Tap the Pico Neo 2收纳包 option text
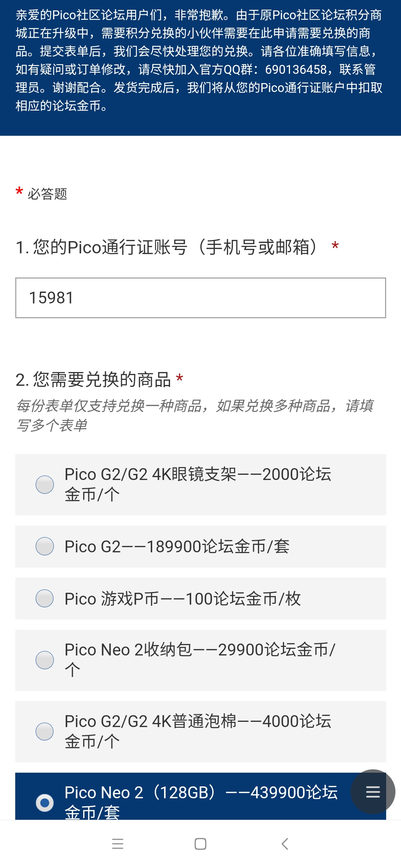401x868 pixels. (x=200, y=660)
